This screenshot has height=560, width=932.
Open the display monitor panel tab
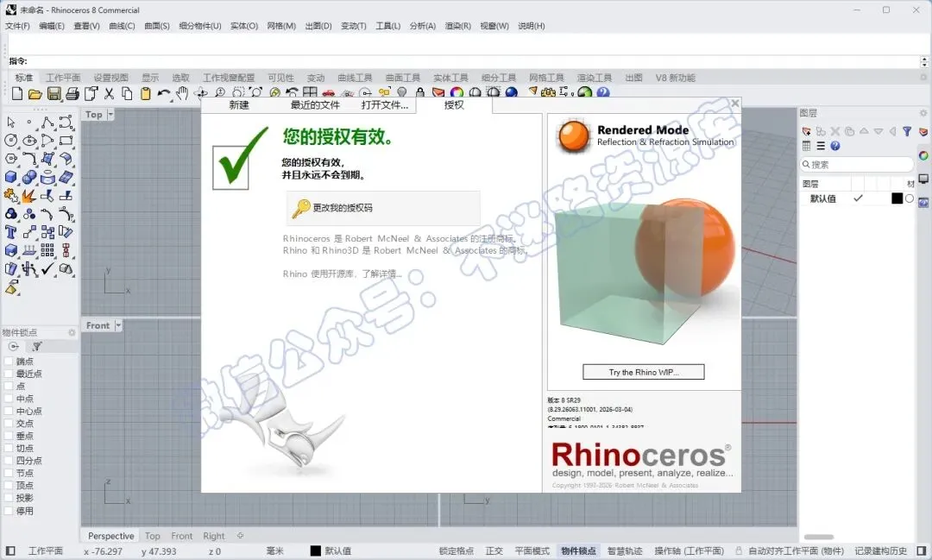pyautogui.click(x=923, y=179)
